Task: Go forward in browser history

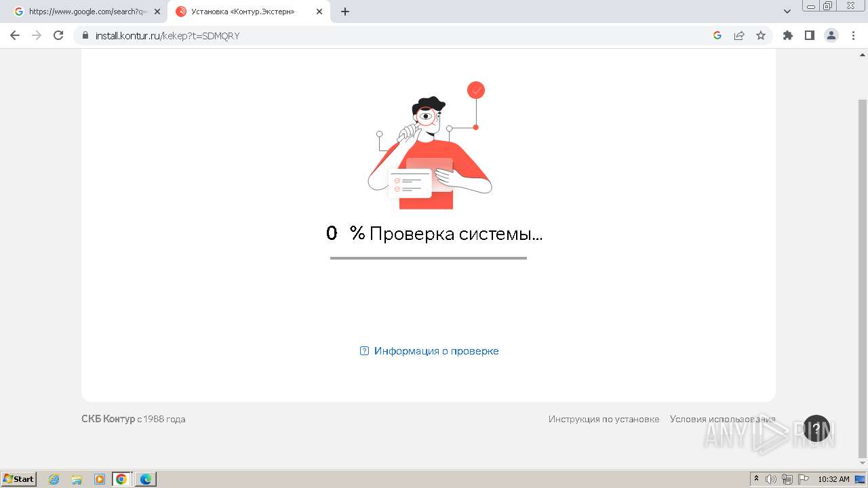Action: (37, 35)
